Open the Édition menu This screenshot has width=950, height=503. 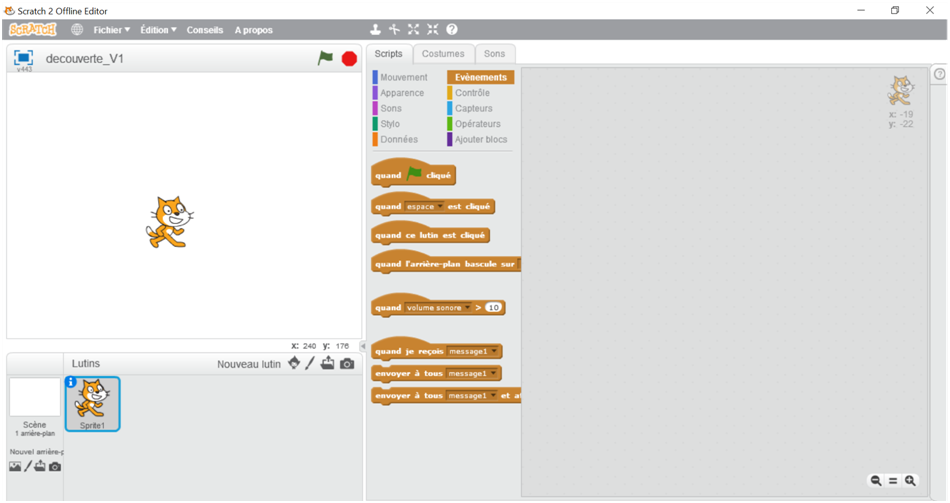pos(158,30)
